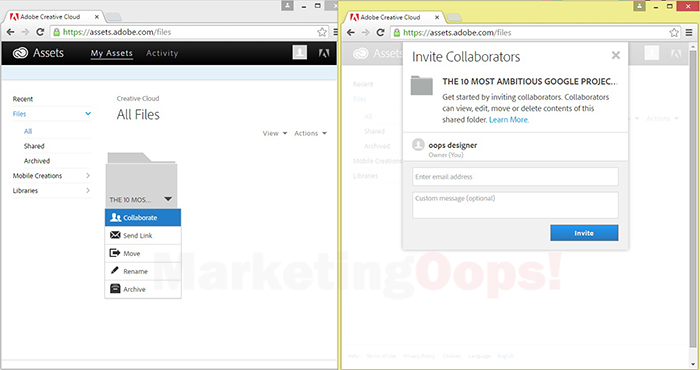The width and height of the screenshot is (700, 370).
Task: Focus the Custom message text box
Action: tap(515, 205)
